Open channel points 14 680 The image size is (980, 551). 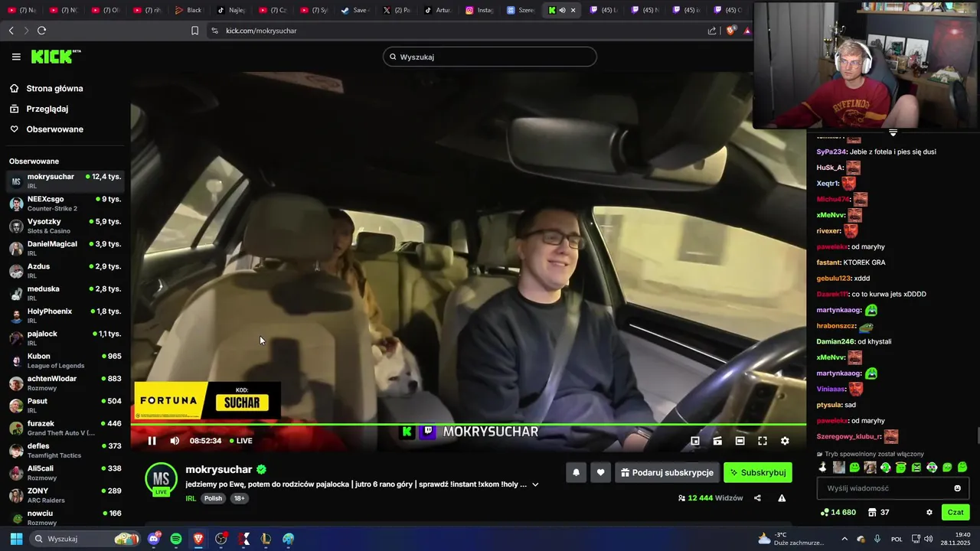pos(838,512)
